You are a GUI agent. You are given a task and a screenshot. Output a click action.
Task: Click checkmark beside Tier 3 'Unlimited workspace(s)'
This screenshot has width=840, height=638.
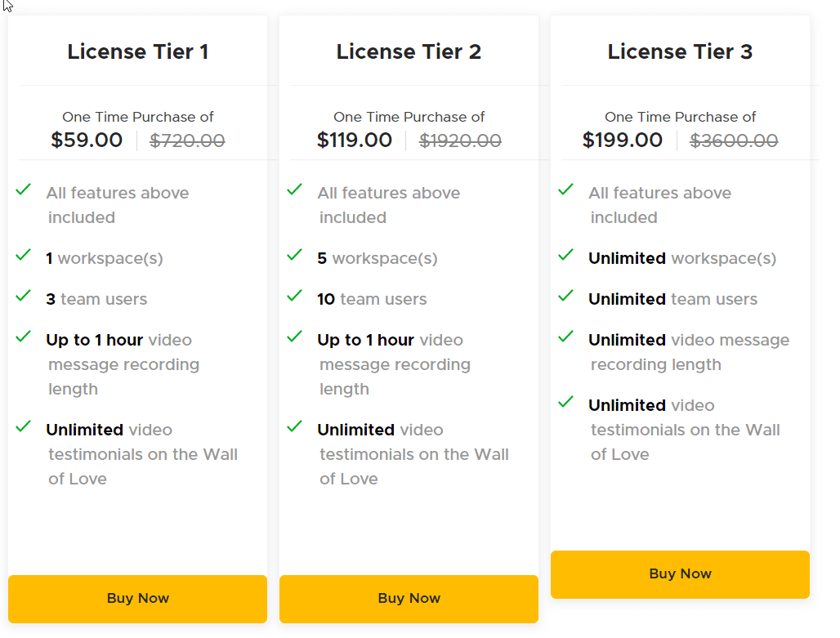coord(566,255)
